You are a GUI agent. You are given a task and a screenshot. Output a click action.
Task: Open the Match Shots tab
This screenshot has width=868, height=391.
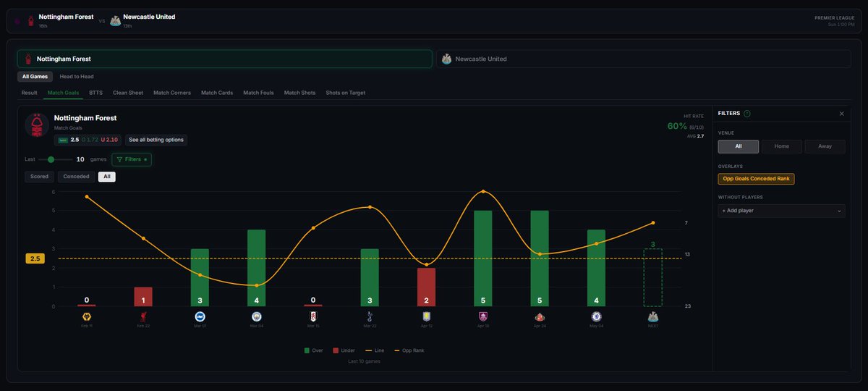pyautogui.click(x=300, y=93)
